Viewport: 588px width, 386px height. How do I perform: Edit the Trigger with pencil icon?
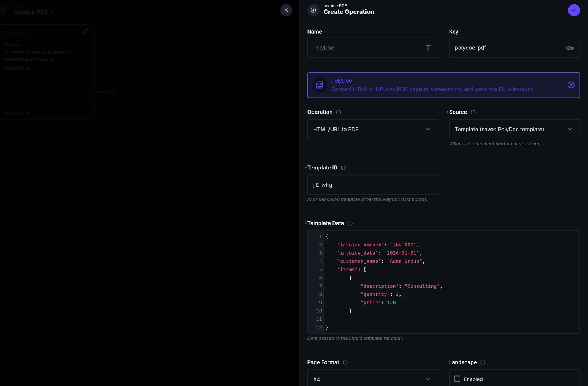click(85, 31)
